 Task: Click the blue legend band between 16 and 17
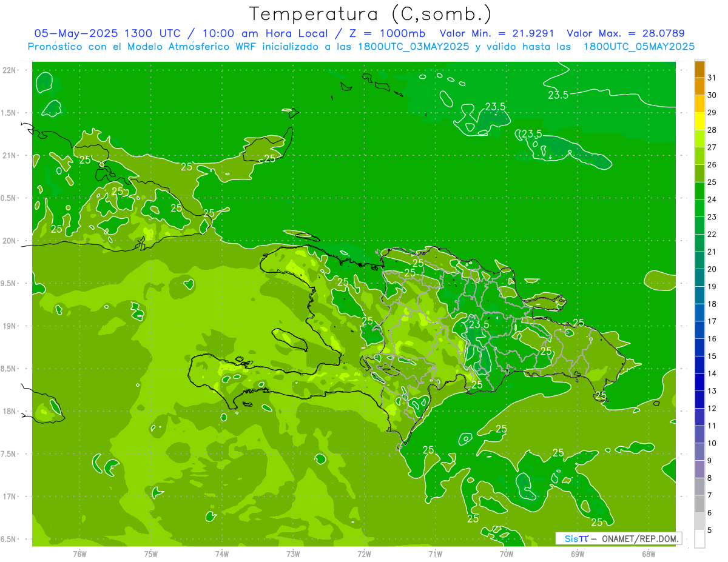tap(699, 330)
